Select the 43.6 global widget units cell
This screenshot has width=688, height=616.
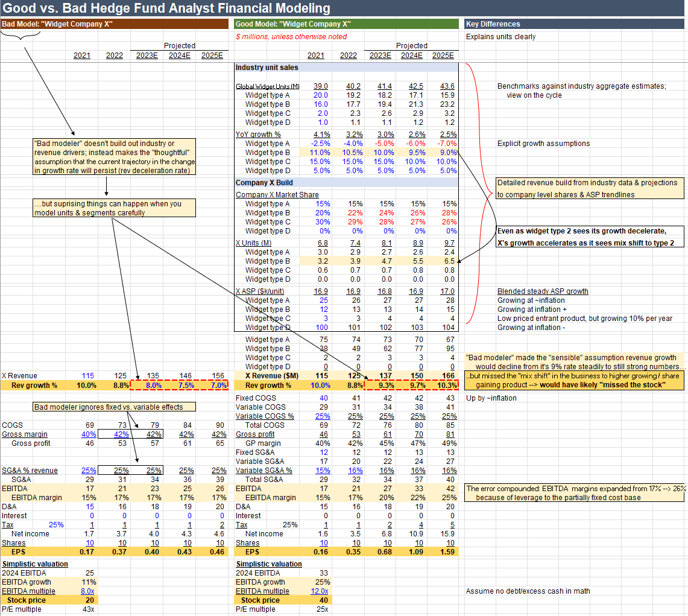pyautogui.click(x=447, y=86)
